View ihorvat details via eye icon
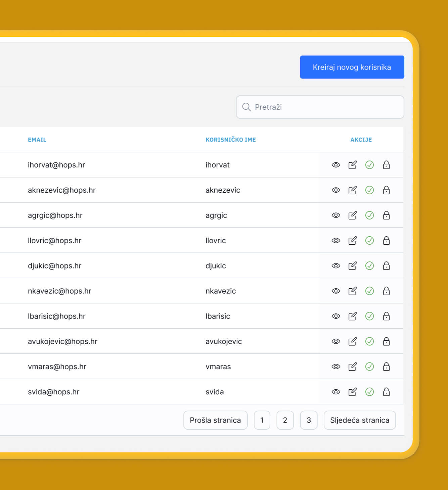This screenshot has height=490, width=448. (336, 165)
